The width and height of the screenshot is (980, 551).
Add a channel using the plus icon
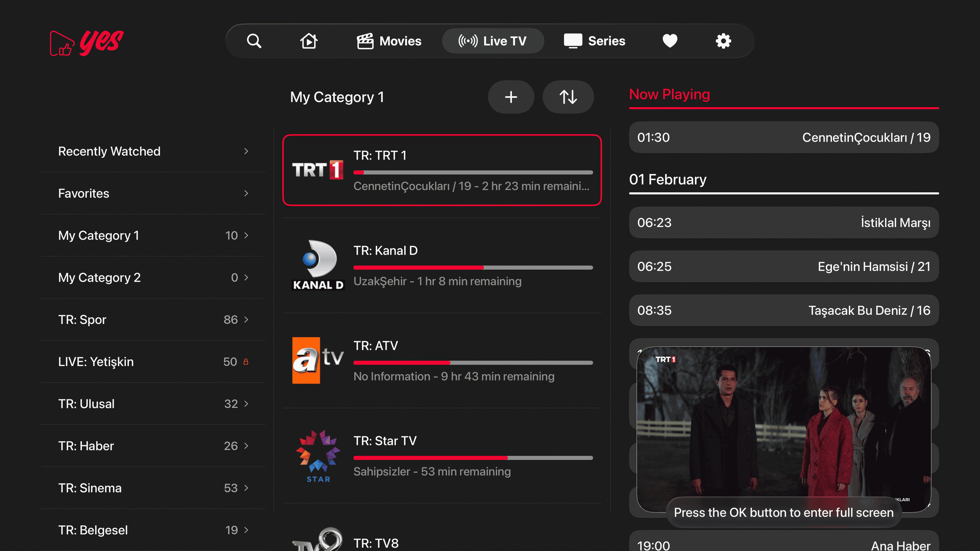[x=511, y=97]
